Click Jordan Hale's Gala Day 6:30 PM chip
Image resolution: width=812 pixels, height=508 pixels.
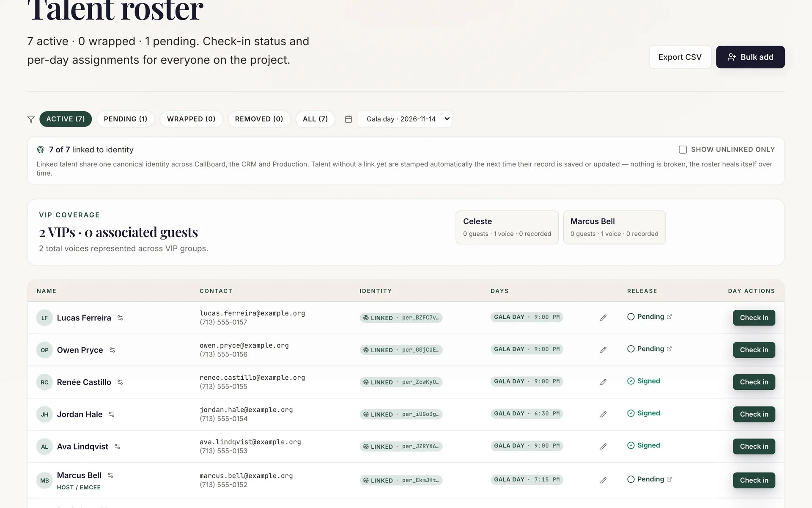point(527,414)
